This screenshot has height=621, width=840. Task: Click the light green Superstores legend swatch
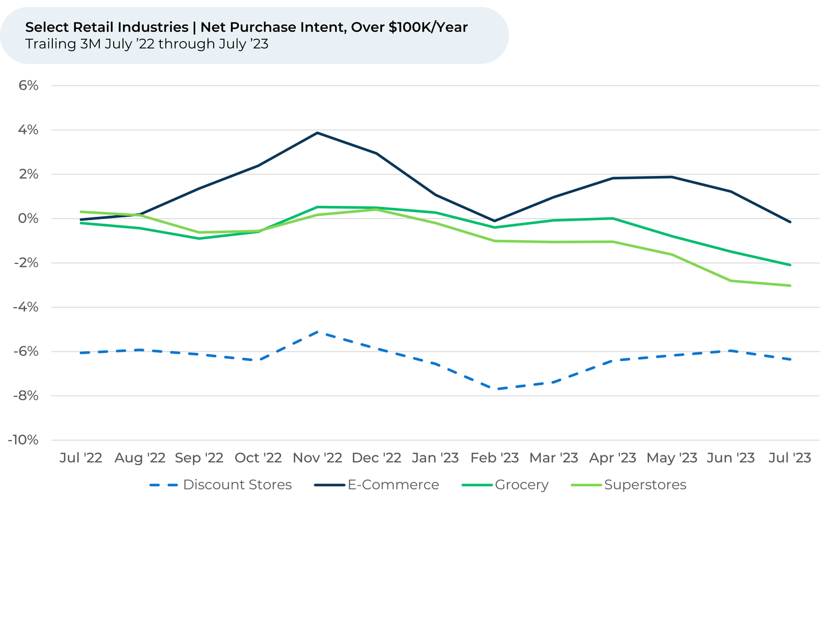[x=586, y=485]
